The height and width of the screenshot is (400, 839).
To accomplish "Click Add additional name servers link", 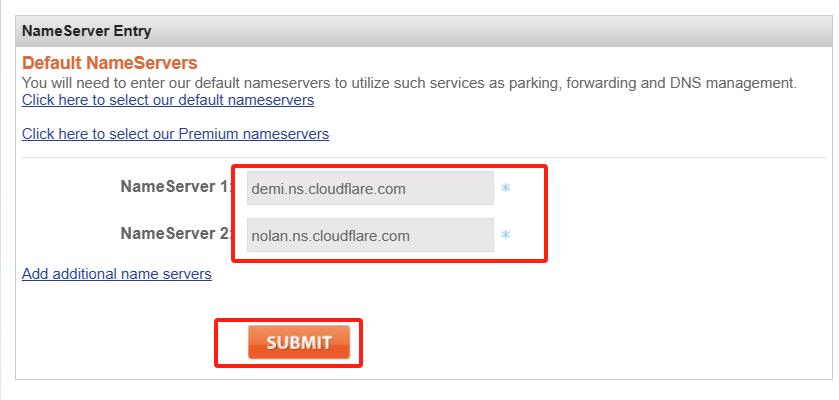I will 116,274.
